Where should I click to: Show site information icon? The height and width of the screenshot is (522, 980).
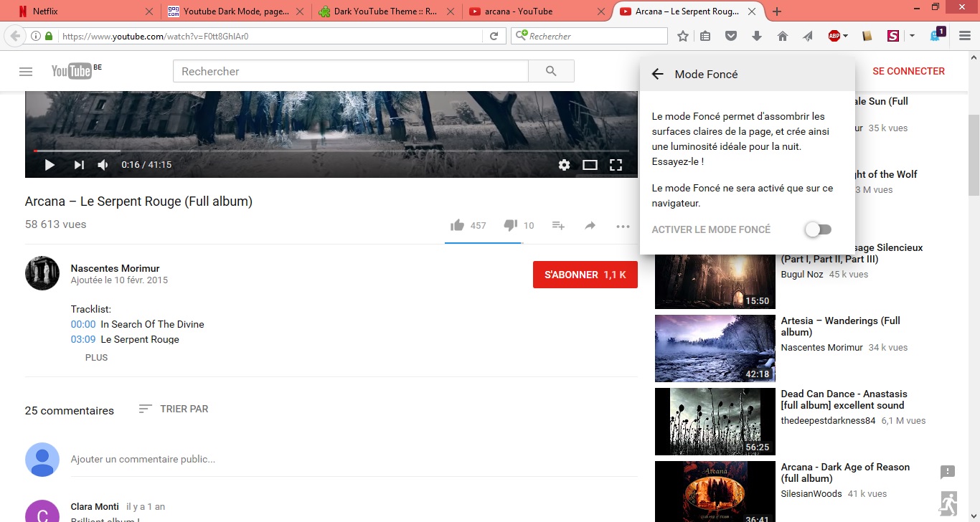pos(36,36)
